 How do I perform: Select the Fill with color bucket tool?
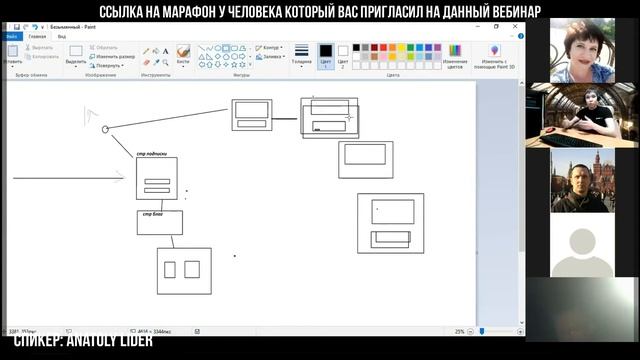point(156,51)
